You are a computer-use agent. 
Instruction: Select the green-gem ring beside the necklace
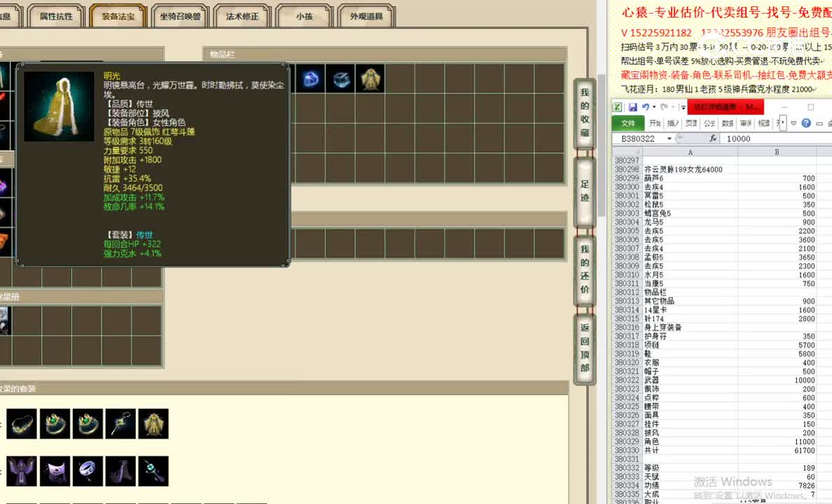pos(55,423)
